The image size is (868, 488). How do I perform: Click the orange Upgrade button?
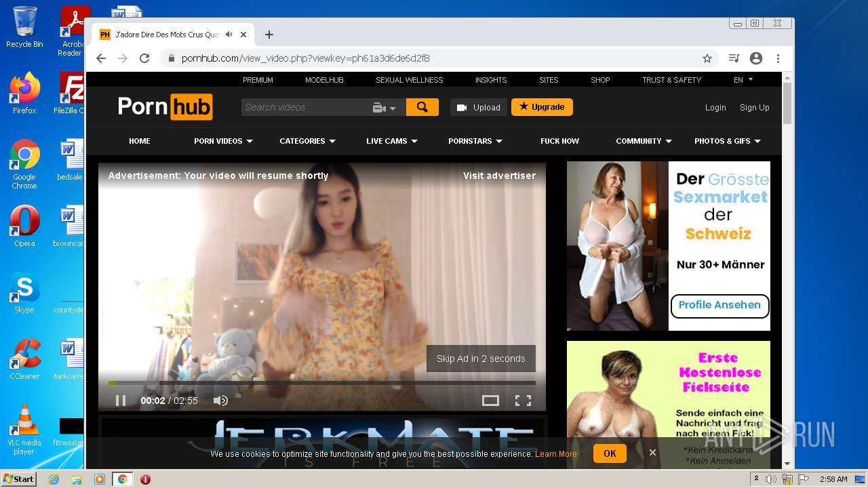pyautogui.click(x=542, y=107)
